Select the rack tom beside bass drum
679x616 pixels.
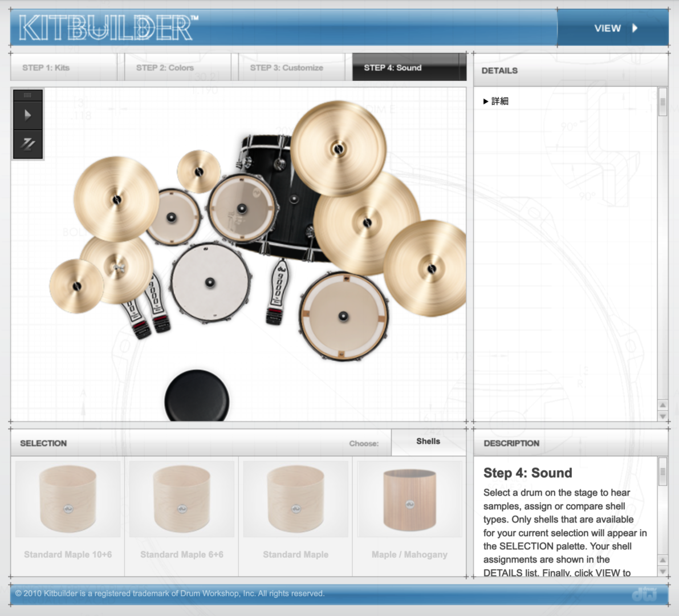coord(242,208)
